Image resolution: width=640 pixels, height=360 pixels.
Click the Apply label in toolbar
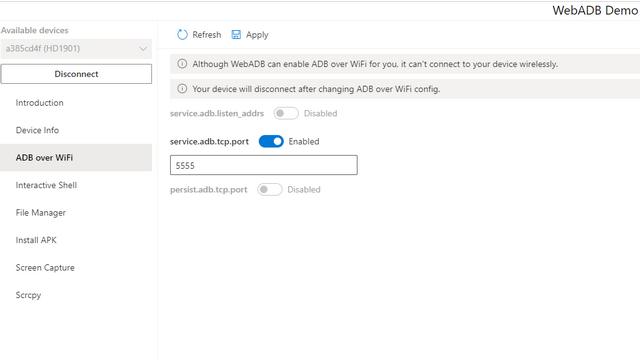(x=257, y=35)
